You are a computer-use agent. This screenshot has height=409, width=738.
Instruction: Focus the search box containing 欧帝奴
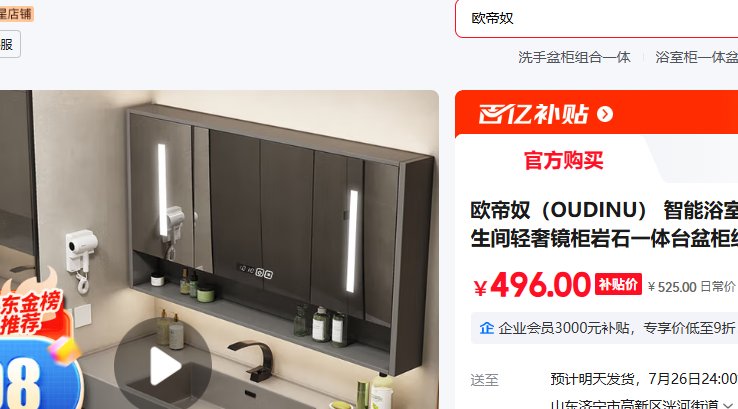pyautogui.click(x=596, y=18)
